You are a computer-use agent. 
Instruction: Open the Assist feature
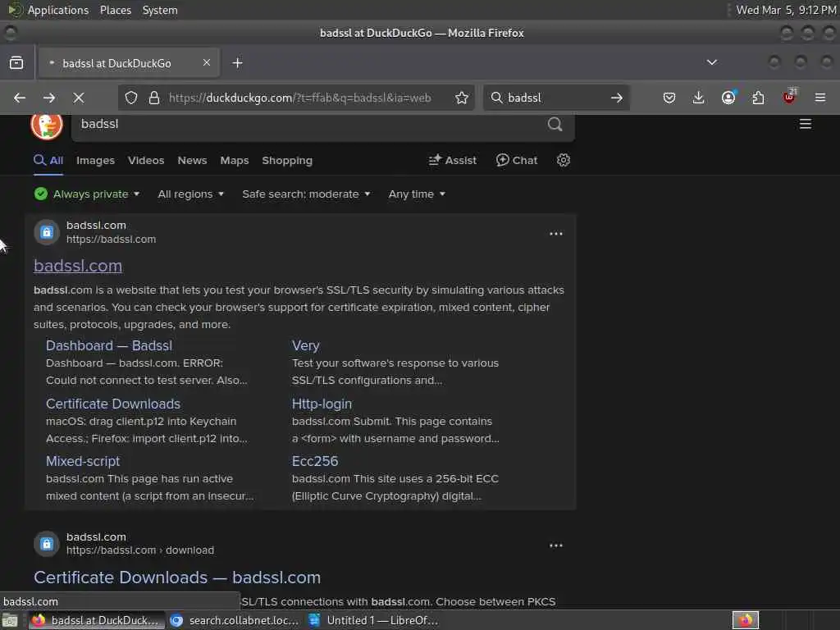452,160
